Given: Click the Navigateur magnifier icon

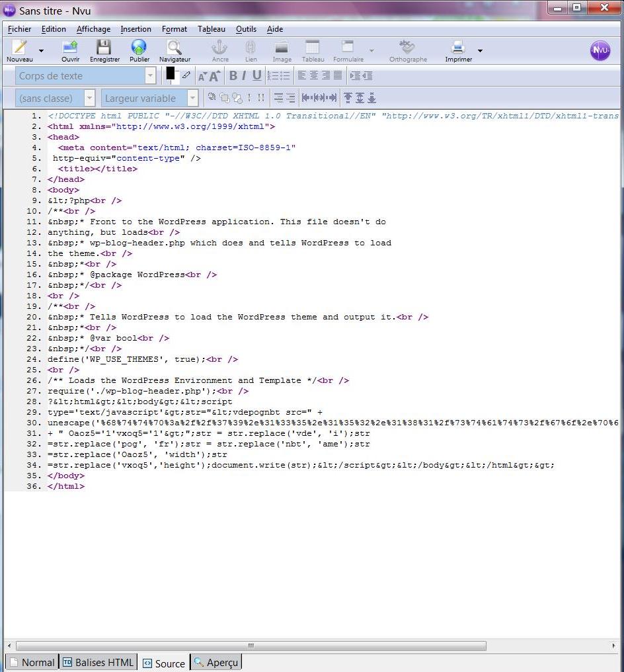Looking at the screenshot, I should [x=175, y=47].
